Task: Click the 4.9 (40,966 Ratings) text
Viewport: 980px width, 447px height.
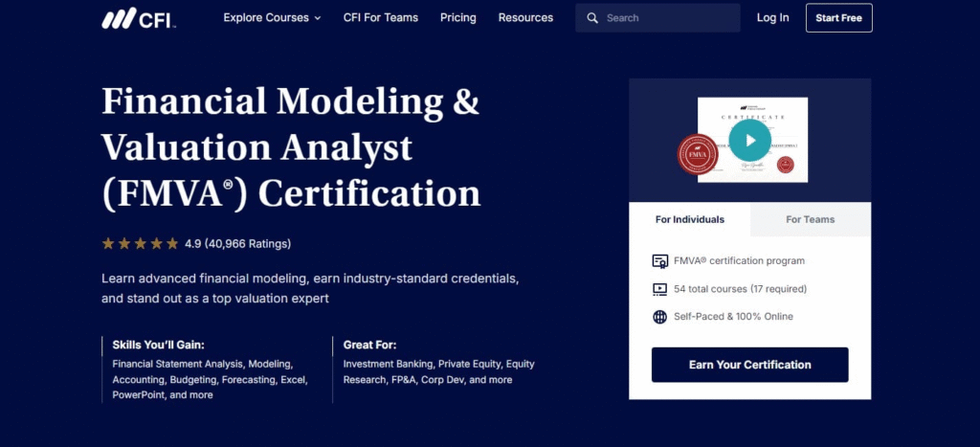Action: point(237,244)
